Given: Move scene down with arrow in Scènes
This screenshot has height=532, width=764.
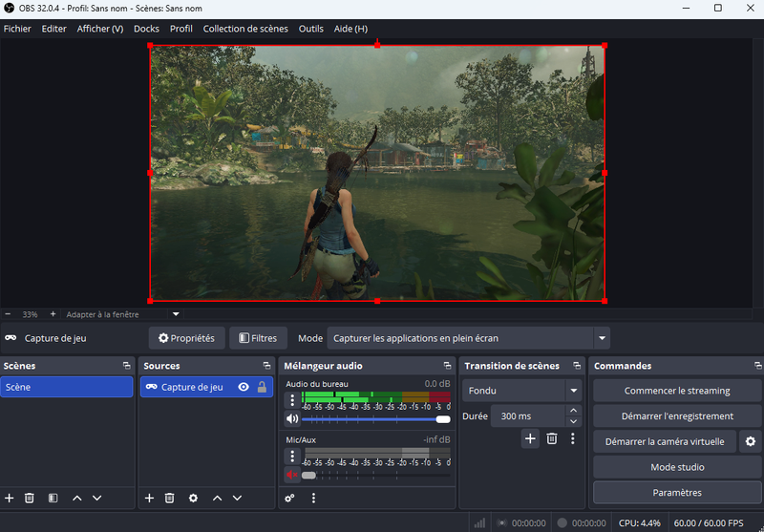Looking at the screenshot, I should (97, 498).
